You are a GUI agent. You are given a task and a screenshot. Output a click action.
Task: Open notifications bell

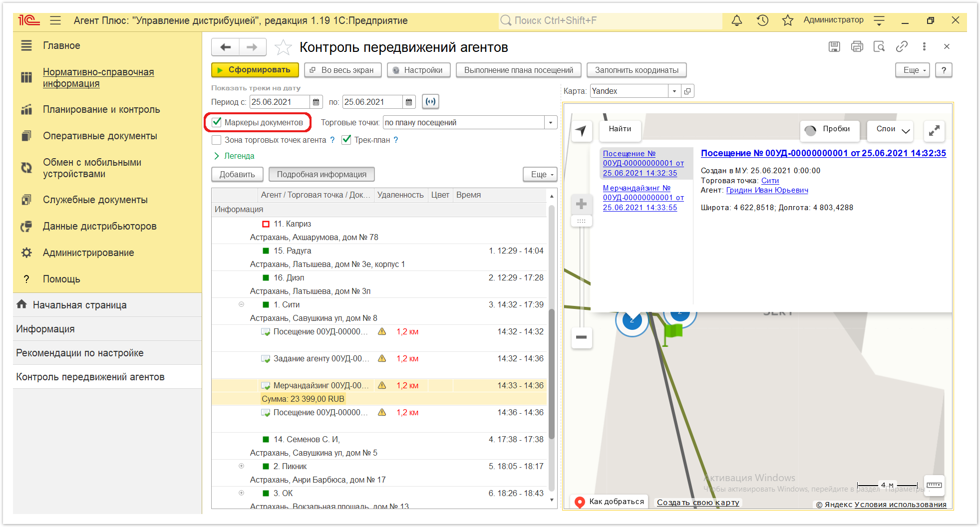[x=736, y=20]
